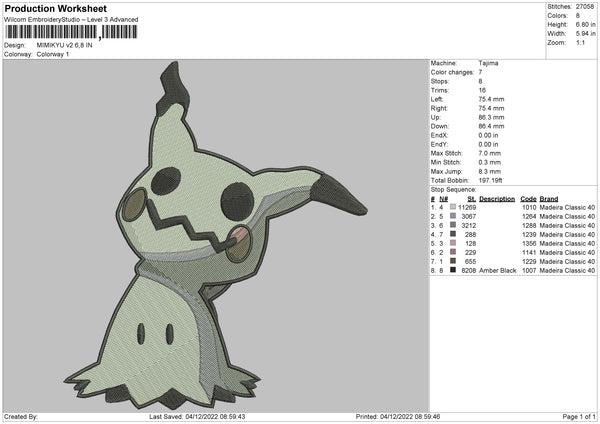
Task: Click the Printed timestamp 08:59:46
Action: [427, 416]
